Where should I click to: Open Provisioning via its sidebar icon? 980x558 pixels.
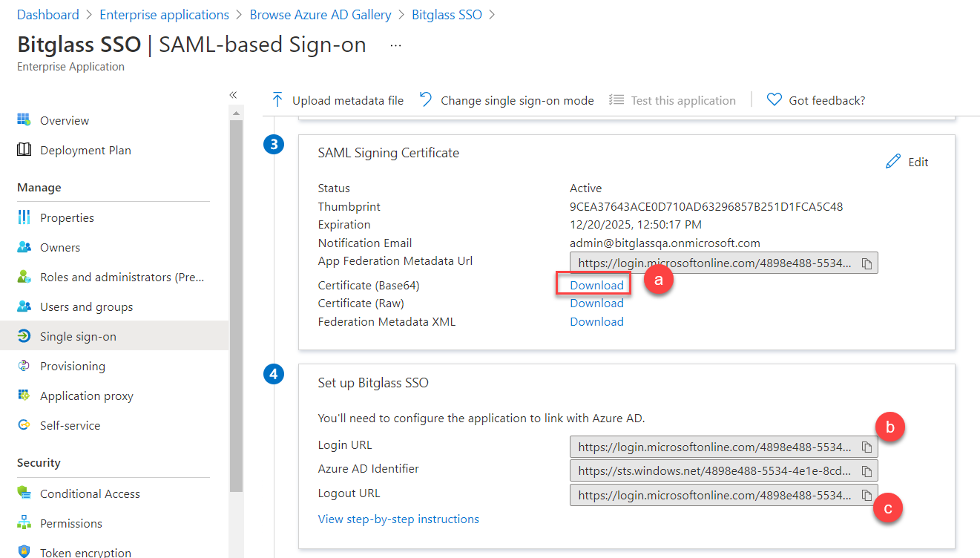(x=24, y=365)
